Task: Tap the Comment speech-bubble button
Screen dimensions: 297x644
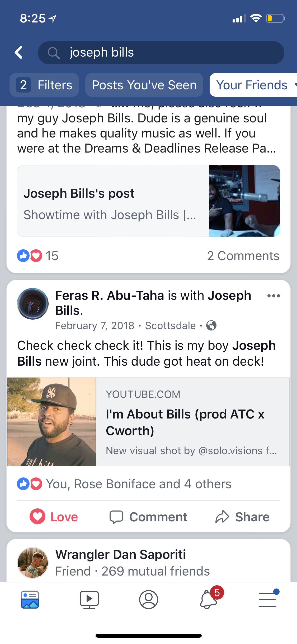Action: point(148,517)
